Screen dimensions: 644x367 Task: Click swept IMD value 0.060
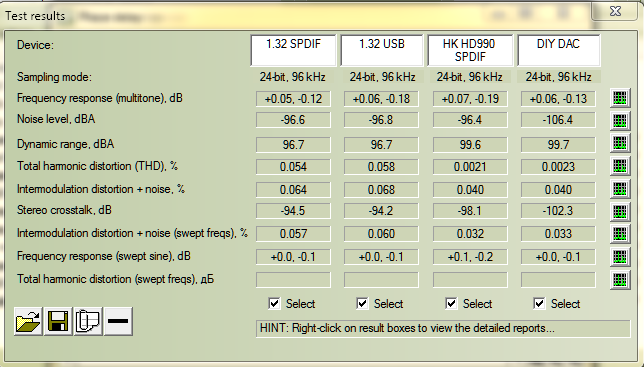pos(381,234)
